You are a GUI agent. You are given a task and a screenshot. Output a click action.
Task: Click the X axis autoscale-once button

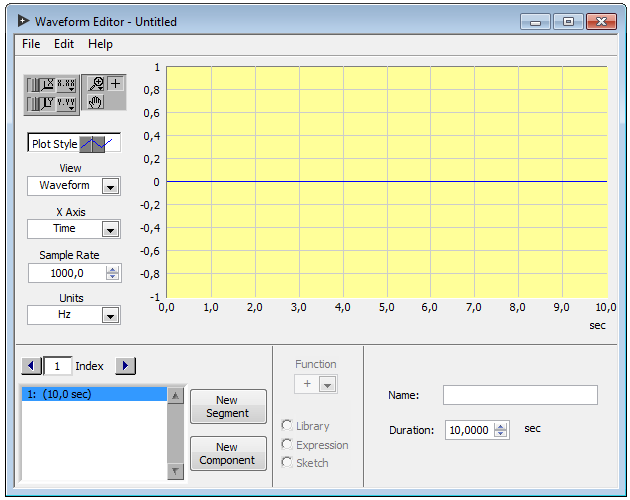[47, 85]
